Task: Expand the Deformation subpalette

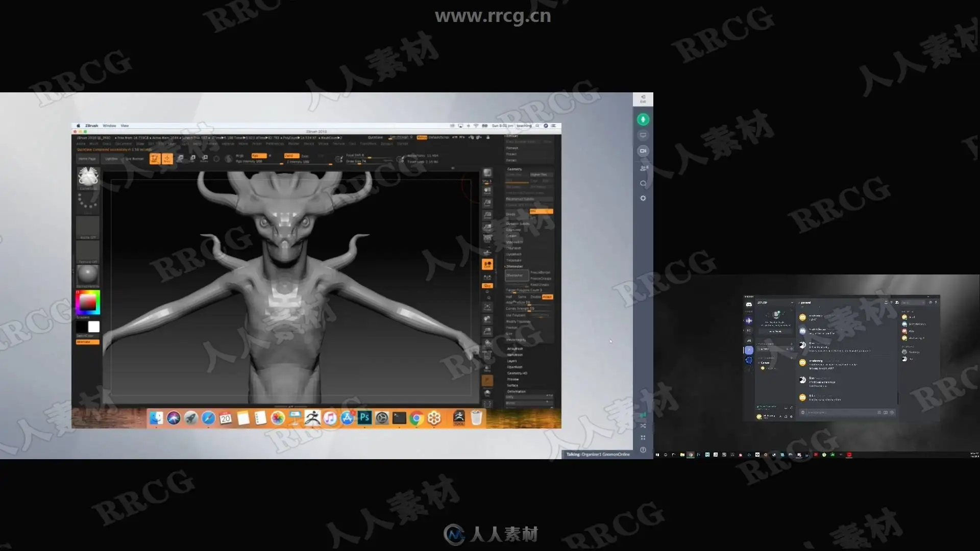Action: (x=516, y=392)
